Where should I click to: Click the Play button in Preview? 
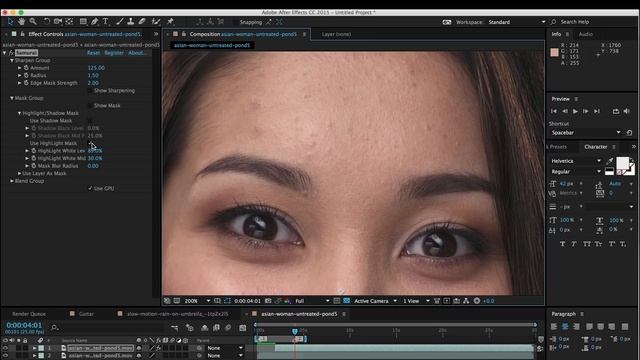pyautogui.click(x=575, y=111)
